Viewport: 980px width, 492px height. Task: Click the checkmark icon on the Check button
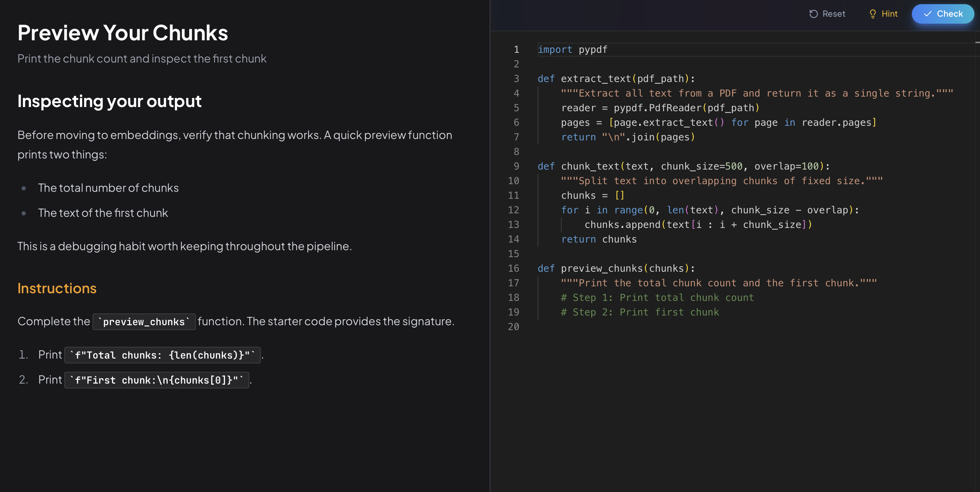click(x=927, y=14)
